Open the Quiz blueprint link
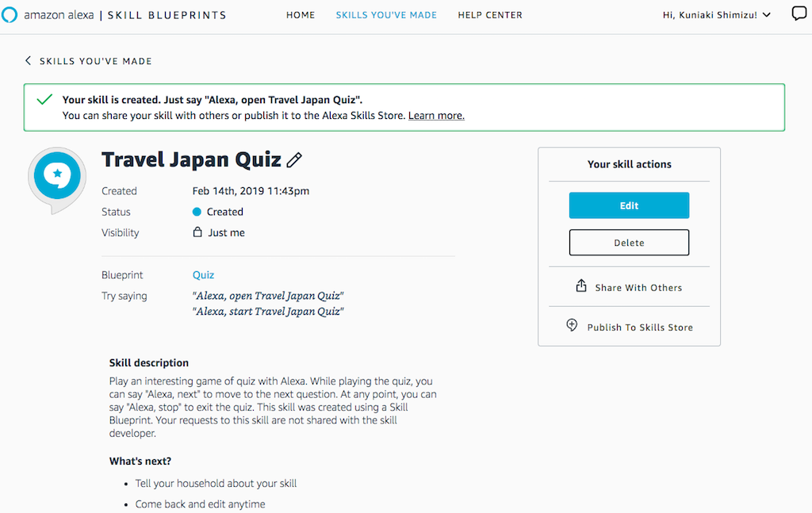The width and height of the screenshot is (812, 513). 203,275
